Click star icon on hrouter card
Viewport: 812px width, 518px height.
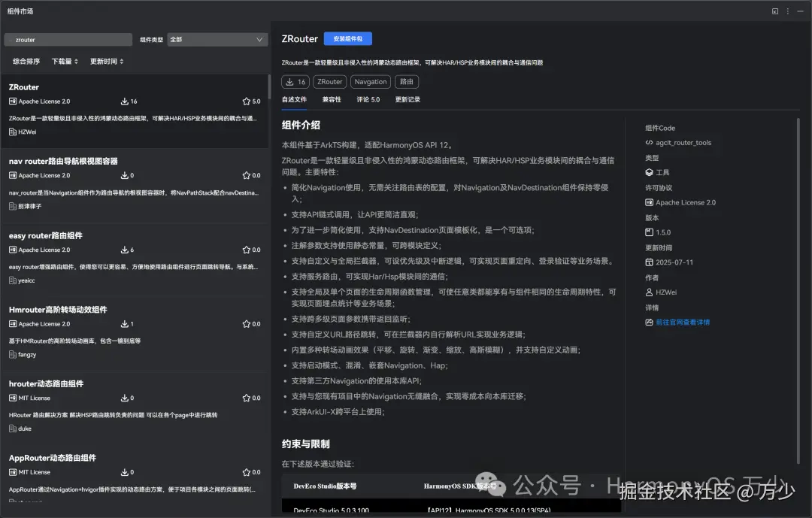pos(247,398)
